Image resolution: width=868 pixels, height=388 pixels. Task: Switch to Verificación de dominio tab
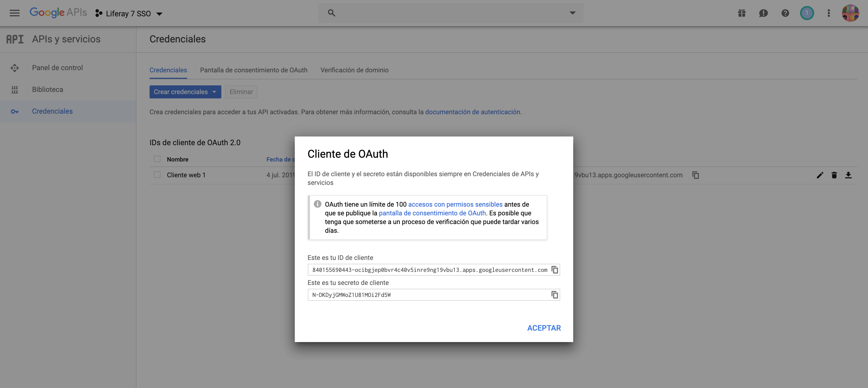tap(355, 70)
